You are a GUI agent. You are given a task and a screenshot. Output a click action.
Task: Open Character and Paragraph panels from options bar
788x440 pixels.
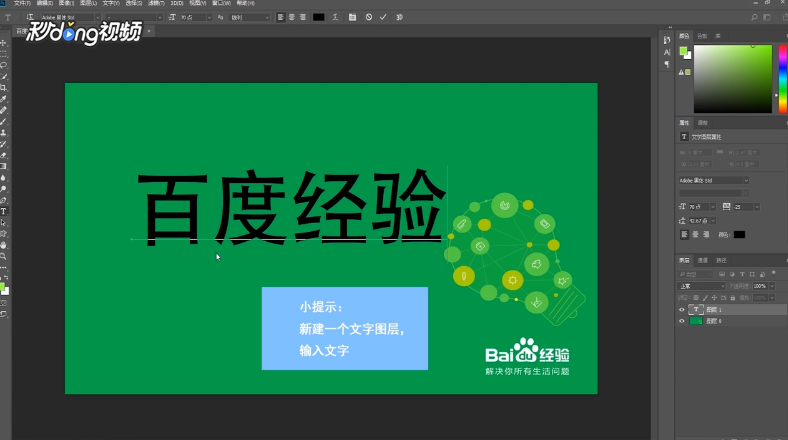352,17
